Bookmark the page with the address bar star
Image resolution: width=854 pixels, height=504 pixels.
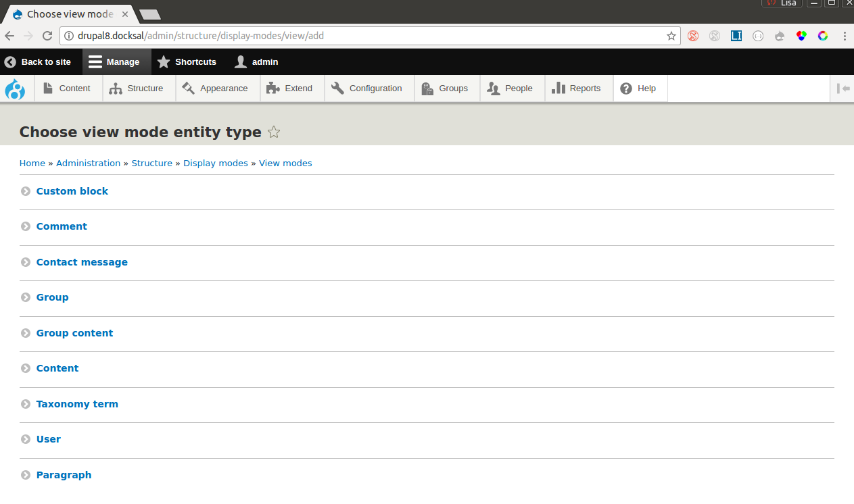(x=670, y=36)
